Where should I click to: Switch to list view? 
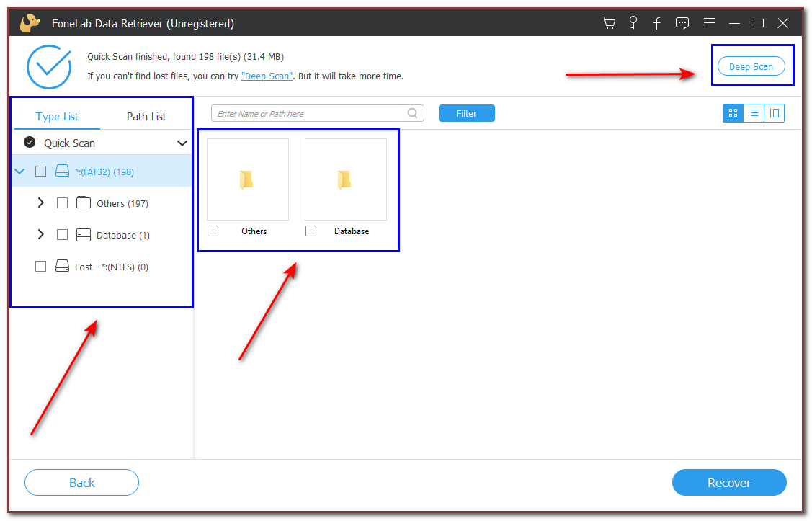754,113
